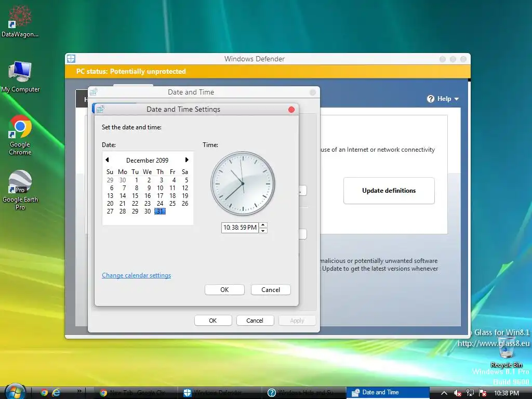Launch Internet Explorer from quick launch

click(x=56, y=393)
